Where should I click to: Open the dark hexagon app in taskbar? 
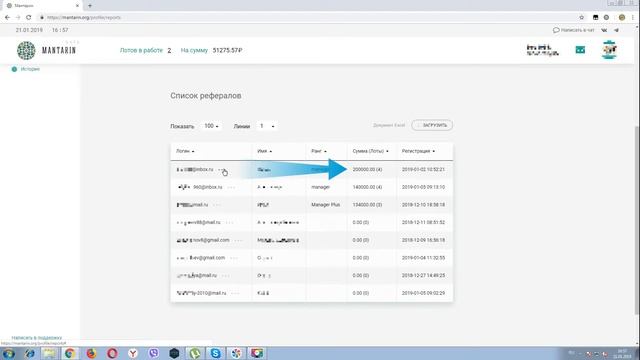[174, 353]
